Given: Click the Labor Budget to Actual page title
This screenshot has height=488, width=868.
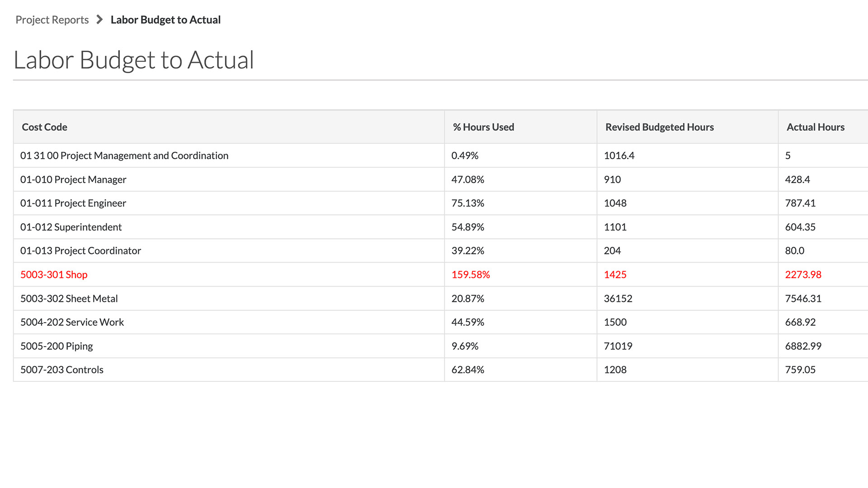Looking at the screenshot, I should click(x=134, y=59).
